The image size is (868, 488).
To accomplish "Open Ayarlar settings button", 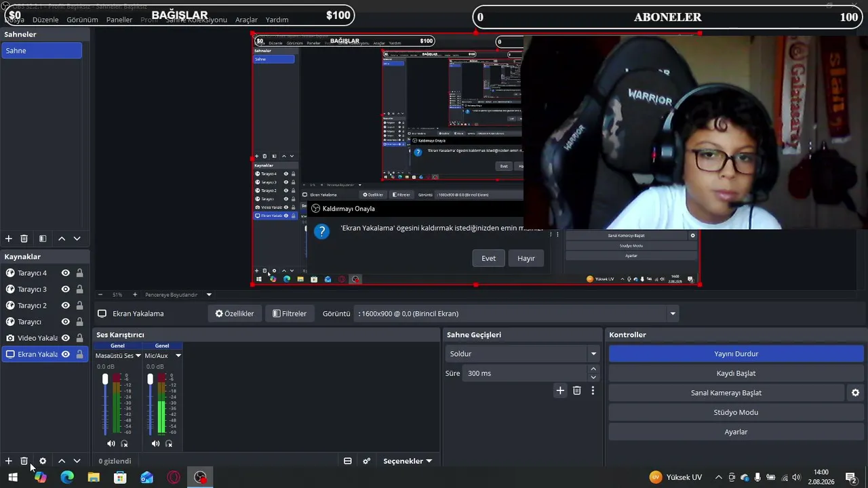I will [736, 432].
